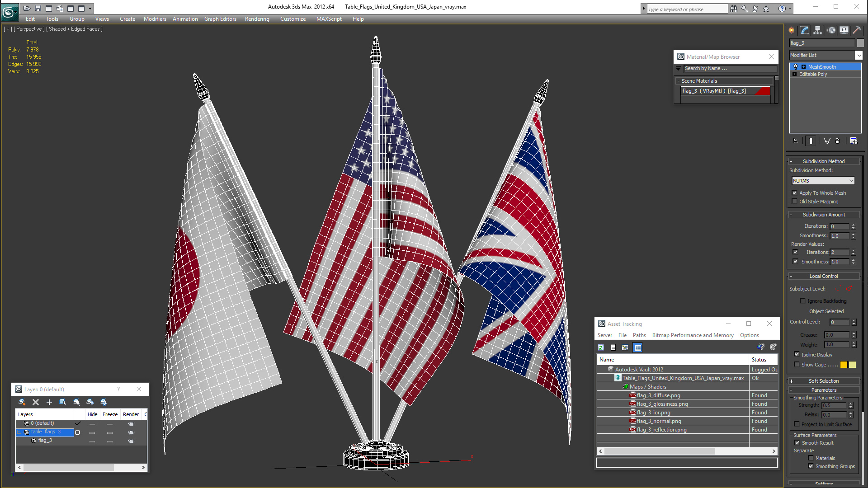868x488 pixels.
Task: Open the Motion command panel tab
Action: (x=831, y=30)
